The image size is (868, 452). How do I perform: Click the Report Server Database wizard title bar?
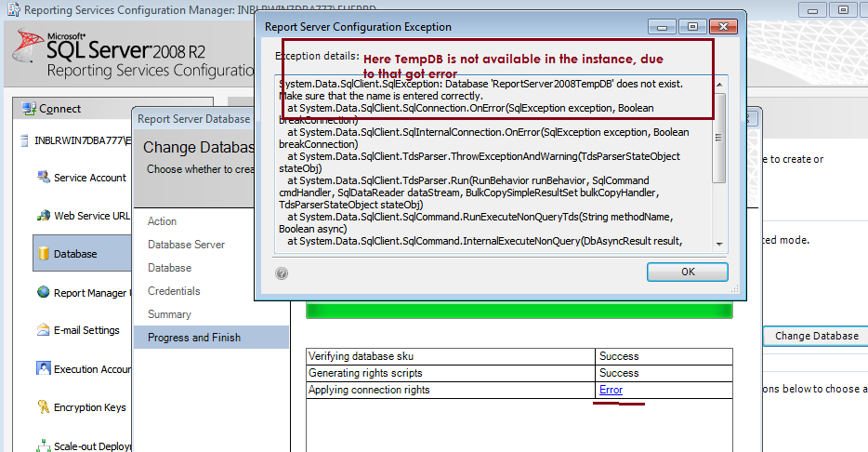pyautogui.click(x=193, y=119)
